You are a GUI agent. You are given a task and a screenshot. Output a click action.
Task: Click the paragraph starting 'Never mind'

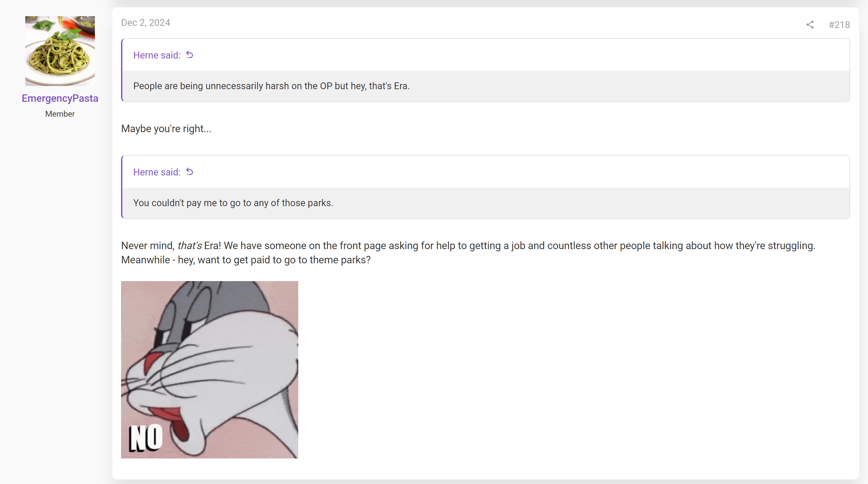(468, 253)
